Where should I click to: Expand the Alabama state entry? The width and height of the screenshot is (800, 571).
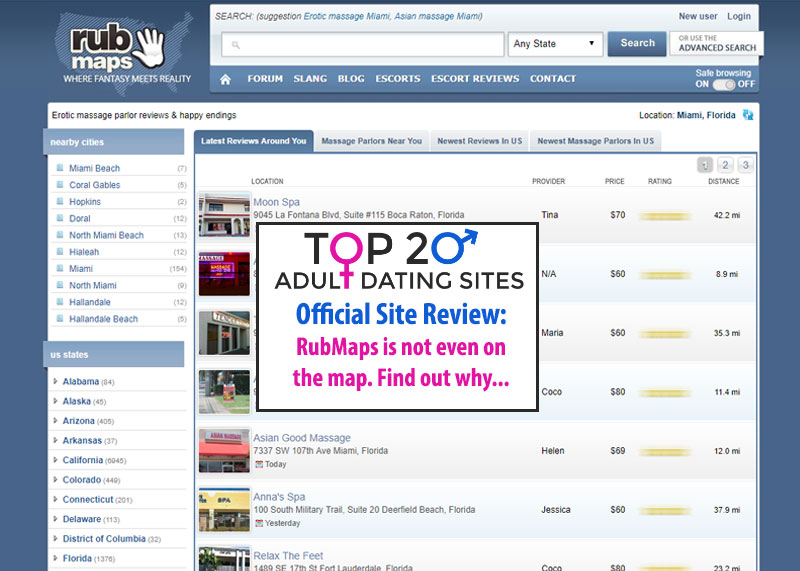tap(56, 381)
